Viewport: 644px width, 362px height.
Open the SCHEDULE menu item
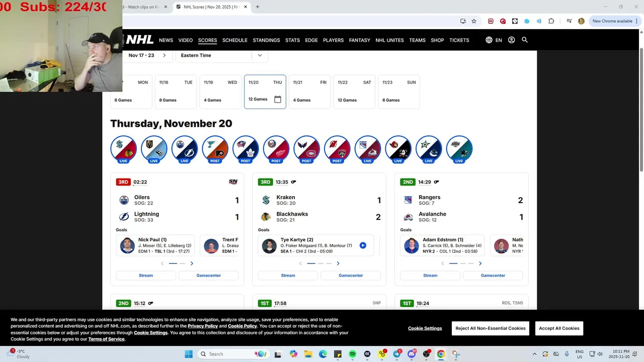235,40
